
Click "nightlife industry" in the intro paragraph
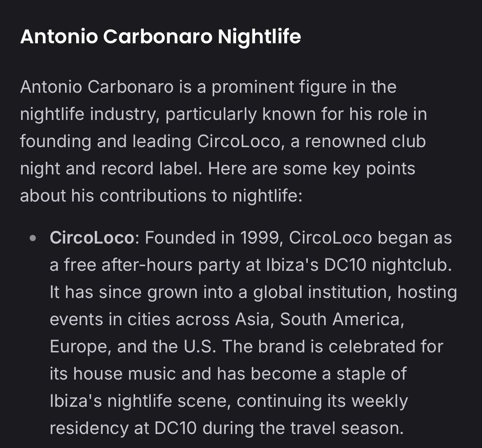pyautogui.click(x=89, y=115)
